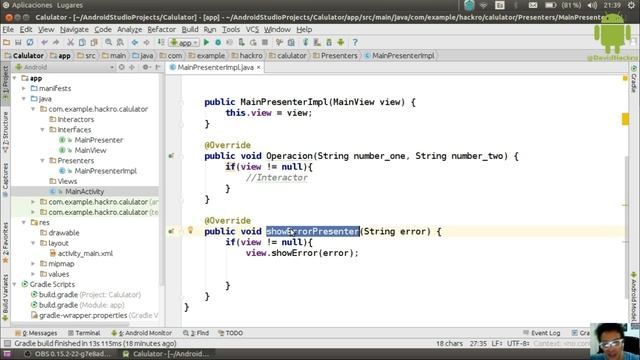Select MainActivity in project tree
The width and height of the screenshot is (640, 360).
pyautogui.click(x=84, y=191)
